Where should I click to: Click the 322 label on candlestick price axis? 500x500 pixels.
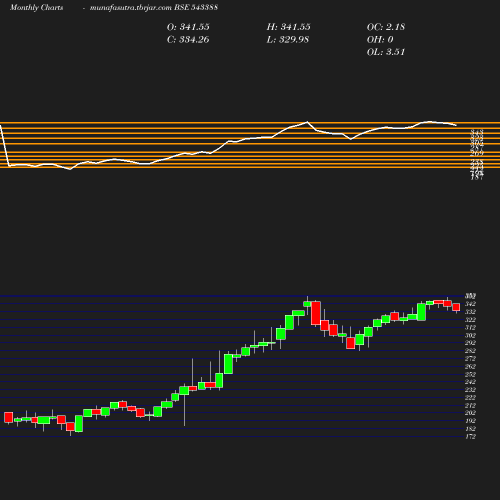470,320
